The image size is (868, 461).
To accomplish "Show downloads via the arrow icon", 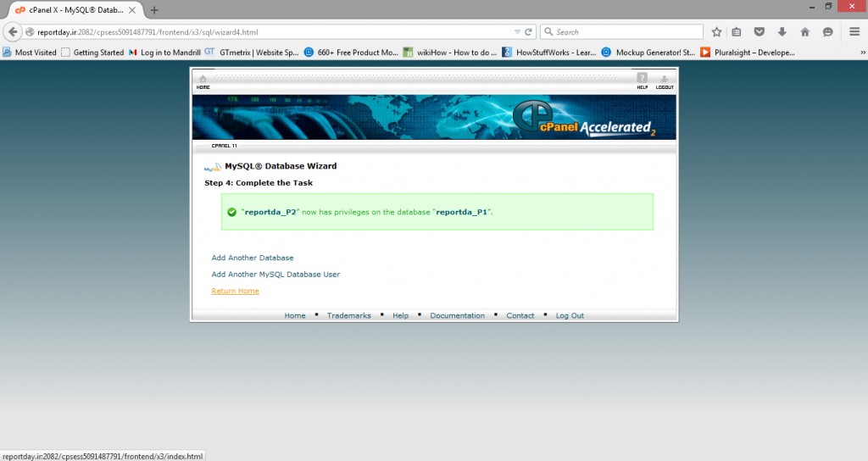I will point(782,31).
